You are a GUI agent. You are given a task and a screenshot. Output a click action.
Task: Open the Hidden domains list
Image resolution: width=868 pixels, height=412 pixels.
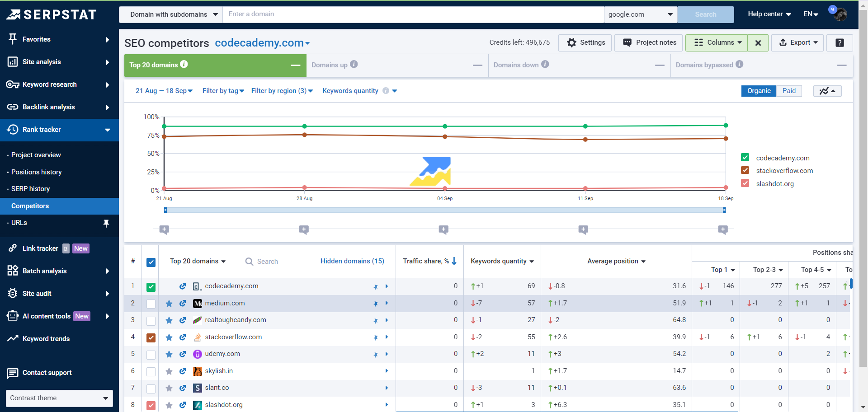pyautogui.click(x=352, y=261)
